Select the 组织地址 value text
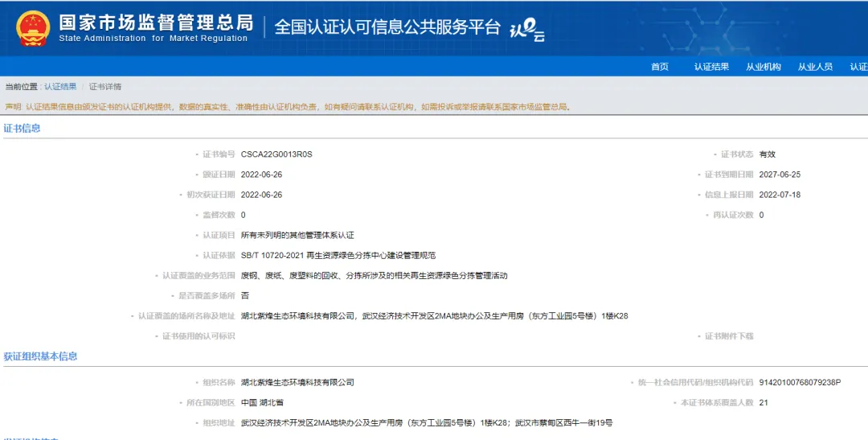 point(427,423)
